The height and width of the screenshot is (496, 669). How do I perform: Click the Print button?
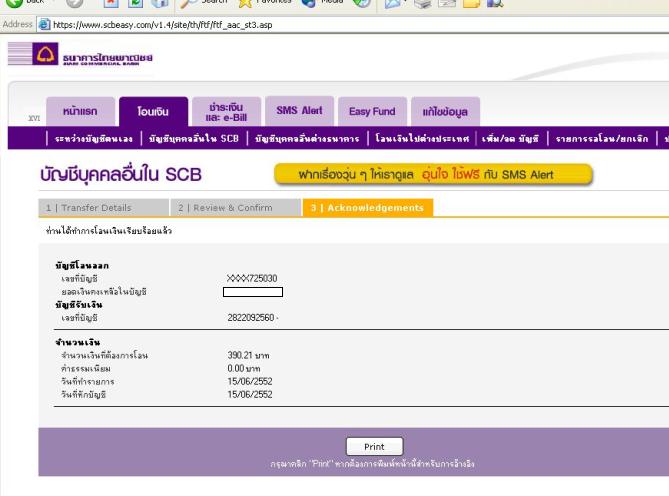(374, 447)
